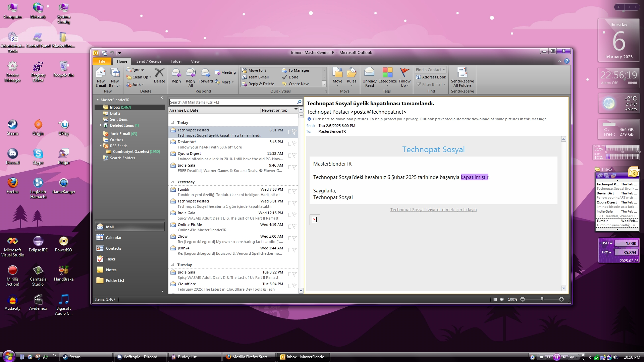Open the More respond options dropdown
The image size is (644, 362).
click(x=224, y=82)
